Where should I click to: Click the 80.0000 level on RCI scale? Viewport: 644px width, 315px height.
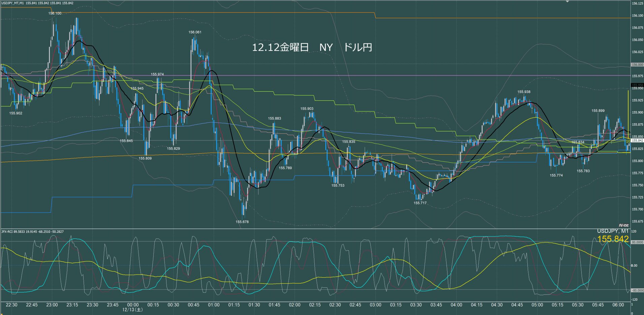coord(637,243)
